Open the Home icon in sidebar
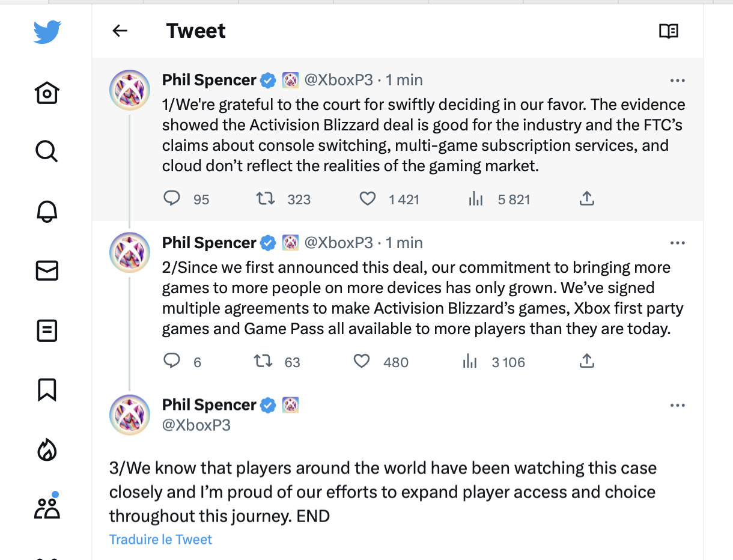 pyautogui.click(x=47, y=93)
